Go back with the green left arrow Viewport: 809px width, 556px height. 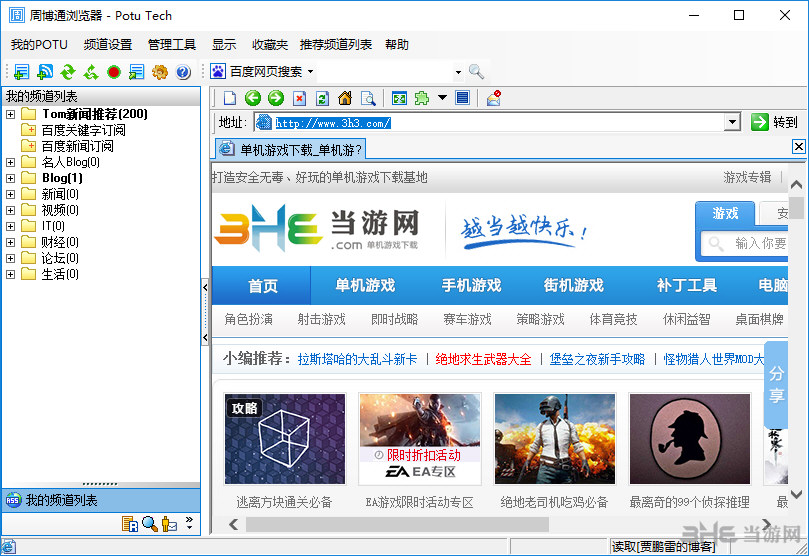click(x=253, y=97)
